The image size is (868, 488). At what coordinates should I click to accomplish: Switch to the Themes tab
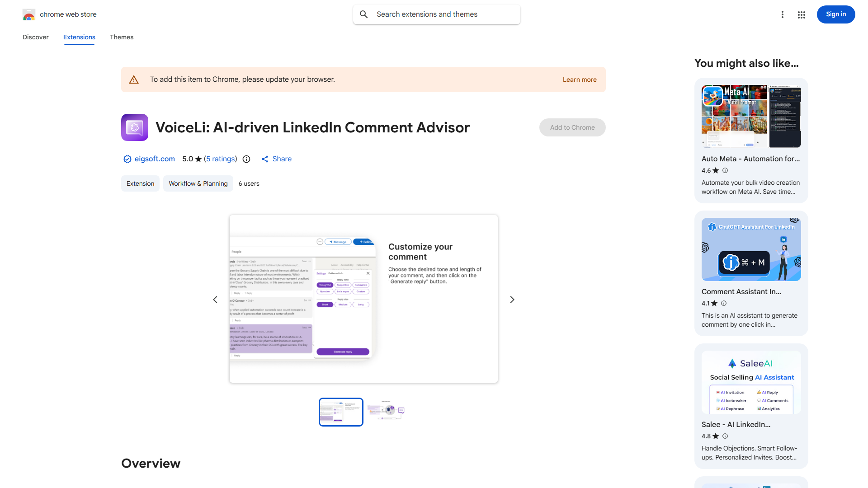pyautogui.click(x=121, y=37)
